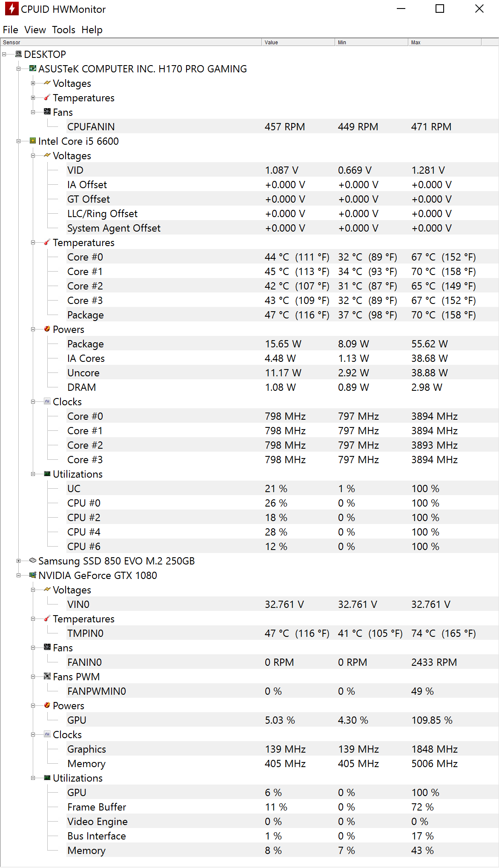Open the Help menu
Viewport: 499px width, 868px height.
92,30
